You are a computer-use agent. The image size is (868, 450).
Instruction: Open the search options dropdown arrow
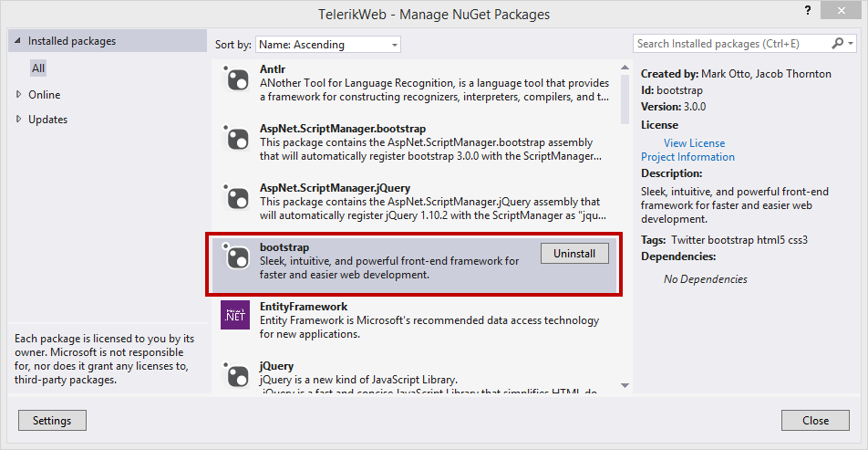(x=852, y=43)
